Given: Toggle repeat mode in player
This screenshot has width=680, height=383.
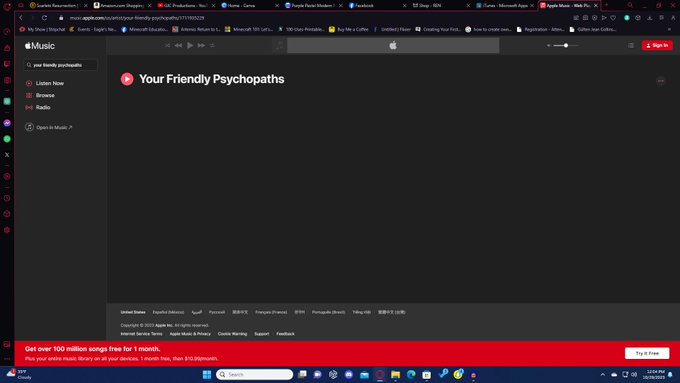Looking at the screenshot, I should pyautogui.click(x=212, y=46).
